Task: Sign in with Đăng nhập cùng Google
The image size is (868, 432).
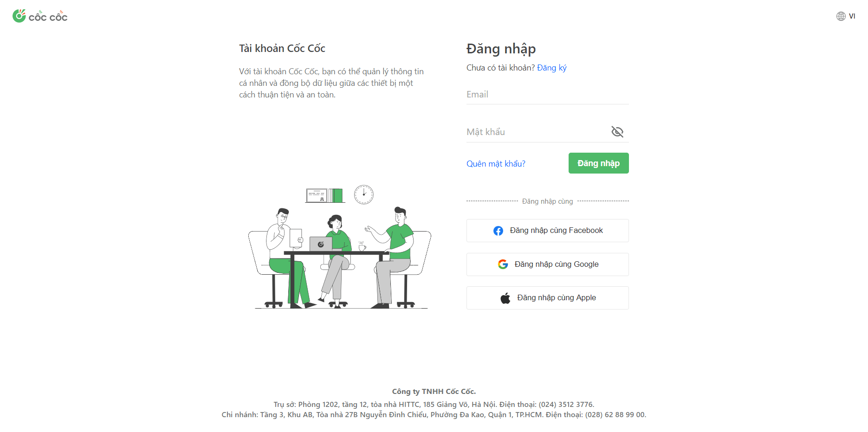Action: click(x=547, y=264)
